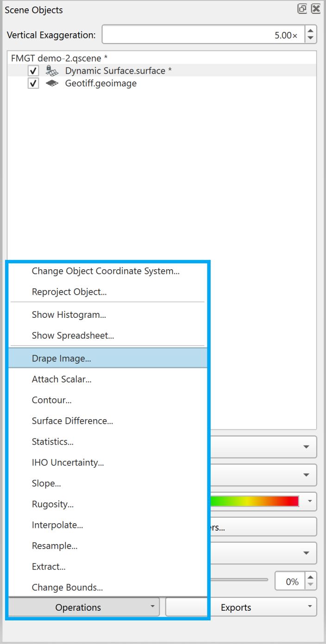Image resolution: width=326 pixels, height=644 pixels.
Task: Decrease transparency percentage with down arrow
Action: pos(311,585)
